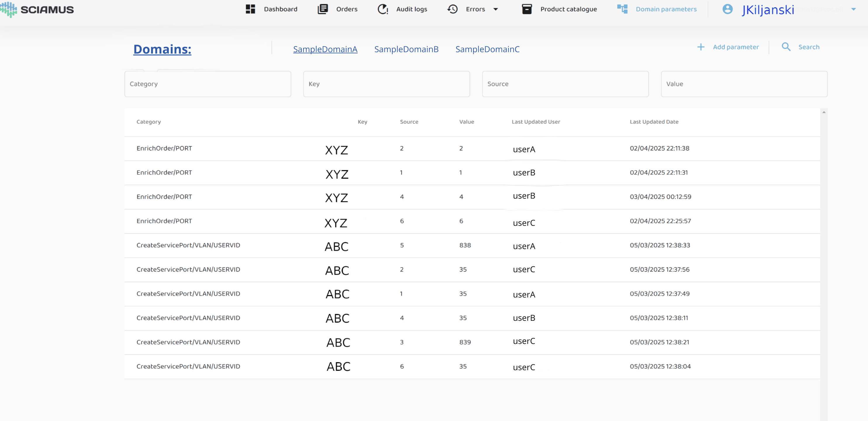This screenshot has height=421, width=868.
Task: Sort by Last Updated Date column header
Action: 654,122
